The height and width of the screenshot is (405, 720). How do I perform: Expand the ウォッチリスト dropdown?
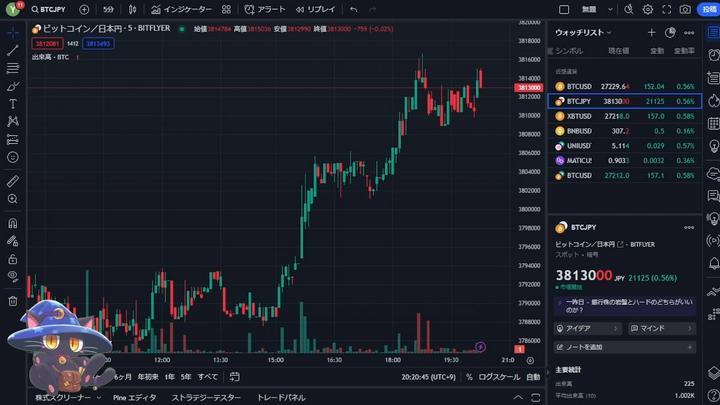(581, 32)
